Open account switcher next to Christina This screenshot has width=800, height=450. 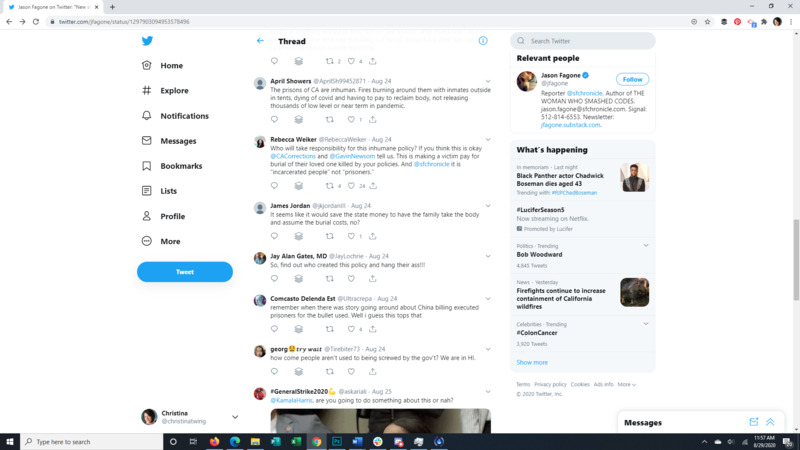click(235, 417)
